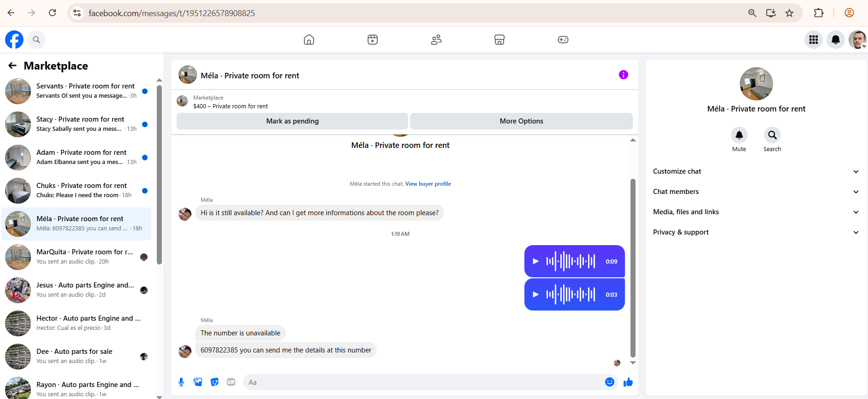Viewport: 868px width, 399px height.
Task: Open account profile picture menu
Action: (x=857, y=40)
